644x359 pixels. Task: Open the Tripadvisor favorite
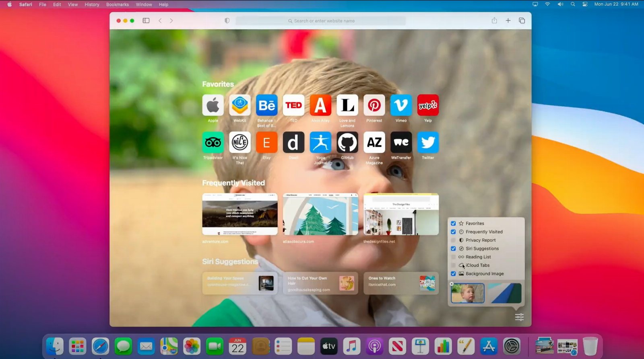(x=213, y=142)
